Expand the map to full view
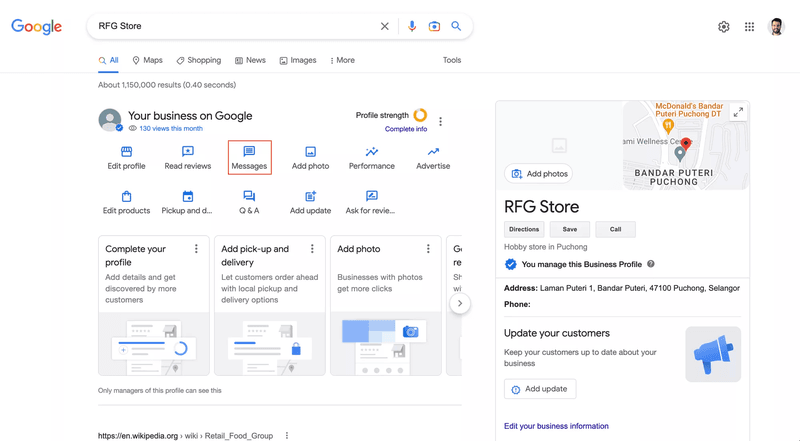This screenshot has height=441, width=800. coord(738,113)
